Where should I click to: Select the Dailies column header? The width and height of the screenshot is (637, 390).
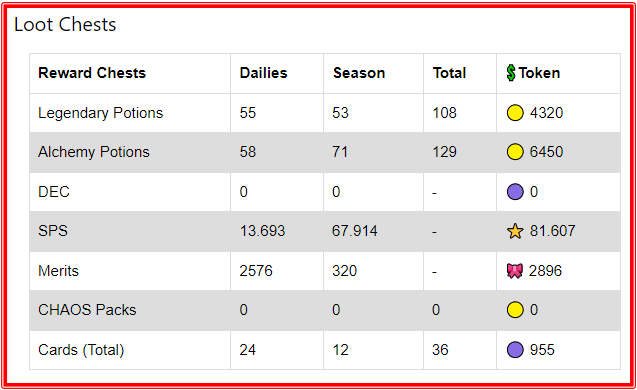pyautogui.click(x=263, y=73)
